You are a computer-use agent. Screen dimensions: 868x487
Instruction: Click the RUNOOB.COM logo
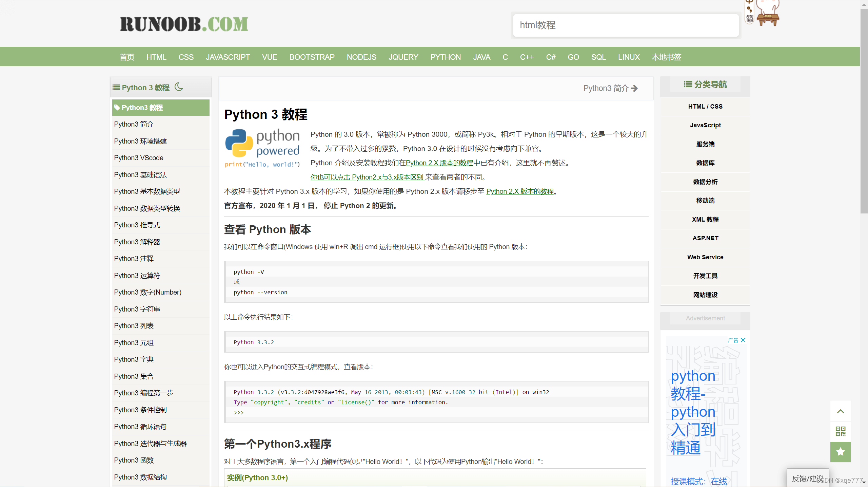184,24
